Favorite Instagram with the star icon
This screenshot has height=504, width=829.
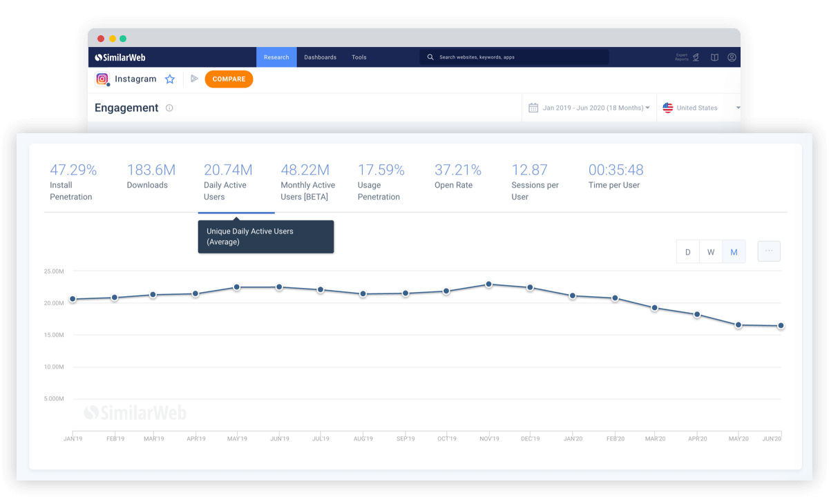170,79
